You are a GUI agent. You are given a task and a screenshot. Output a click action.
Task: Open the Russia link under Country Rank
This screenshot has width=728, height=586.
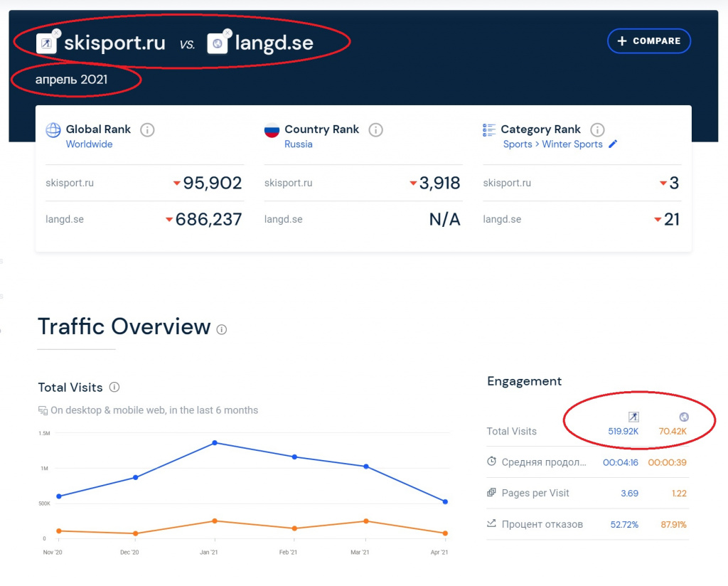coord(299,144)
